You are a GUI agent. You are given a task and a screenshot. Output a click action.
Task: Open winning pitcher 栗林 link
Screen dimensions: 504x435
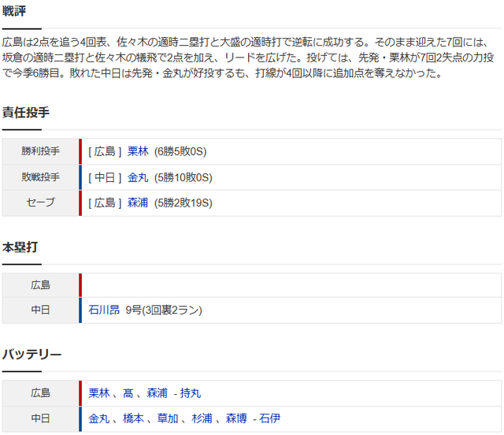(138, 151)
